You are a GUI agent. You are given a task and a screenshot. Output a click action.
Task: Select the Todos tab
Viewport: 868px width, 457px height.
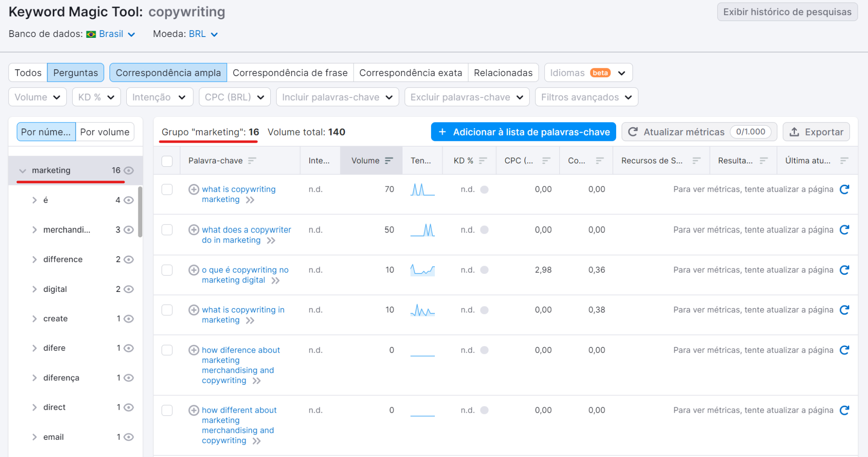(28, 73)
